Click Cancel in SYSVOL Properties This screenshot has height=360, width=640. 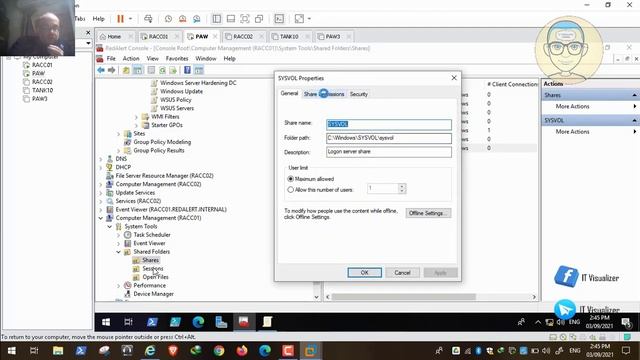402,273
